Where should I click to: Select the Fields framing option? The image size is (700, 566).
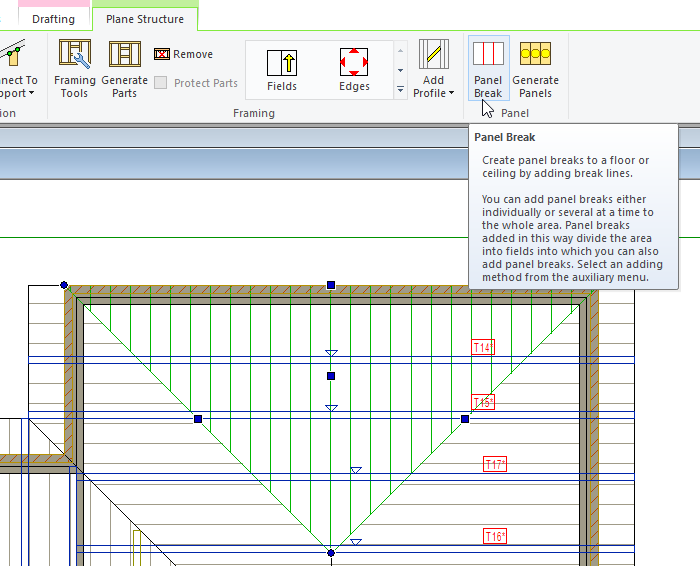(282, 70)
